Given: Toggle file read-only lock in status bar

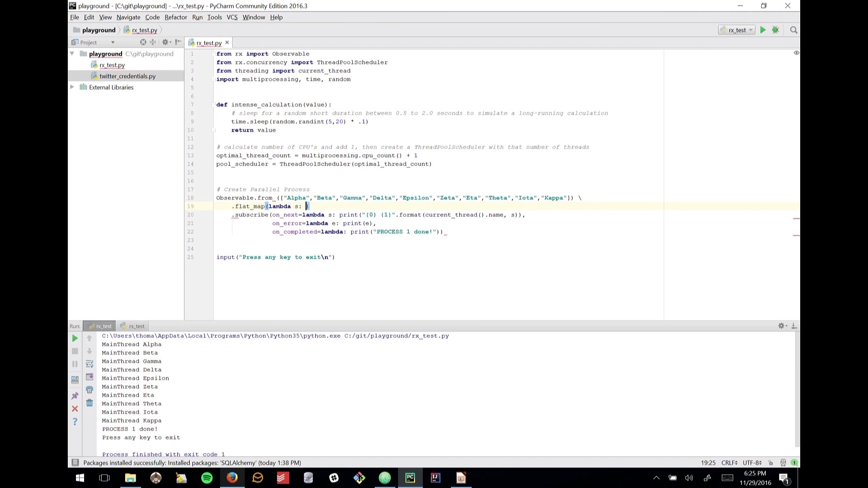Looking at the screenshot, I should (771, 463).
